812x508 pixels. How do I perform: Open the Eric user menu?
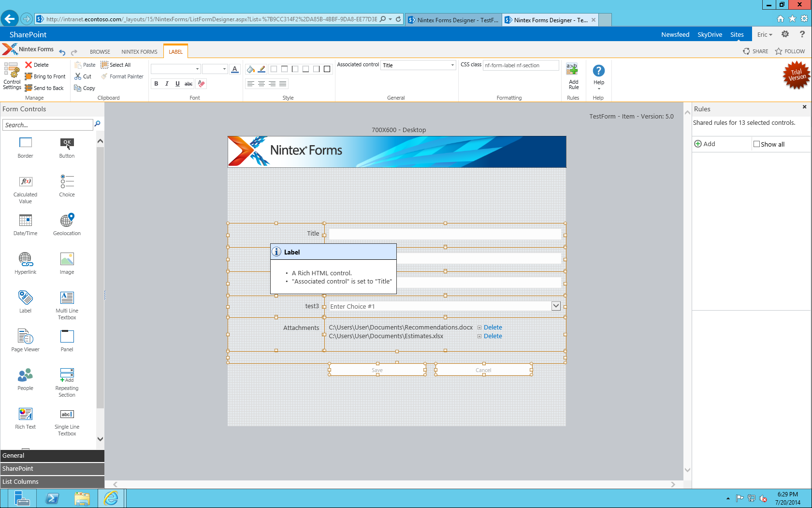click(x=765, y=35)
